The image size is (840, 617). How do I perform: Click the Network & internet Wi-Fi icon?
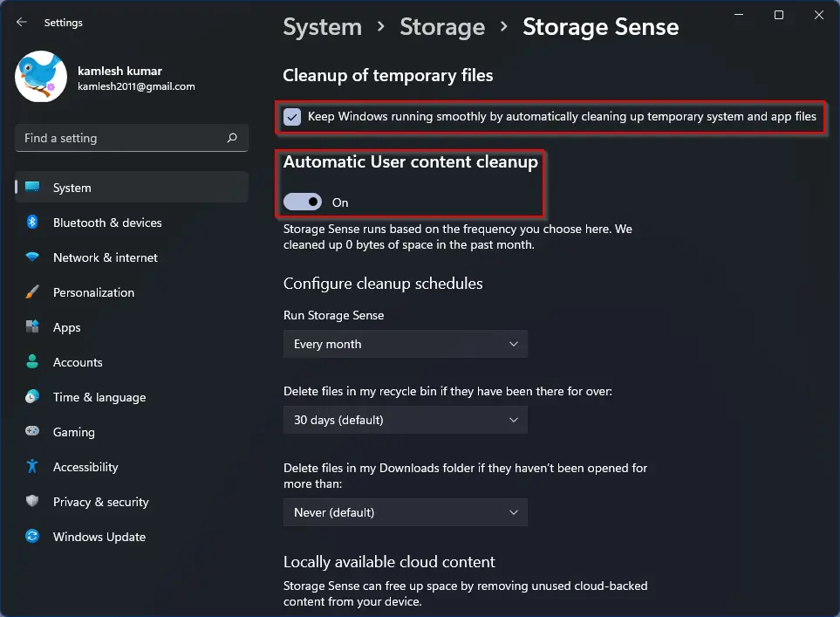[32, 257]
